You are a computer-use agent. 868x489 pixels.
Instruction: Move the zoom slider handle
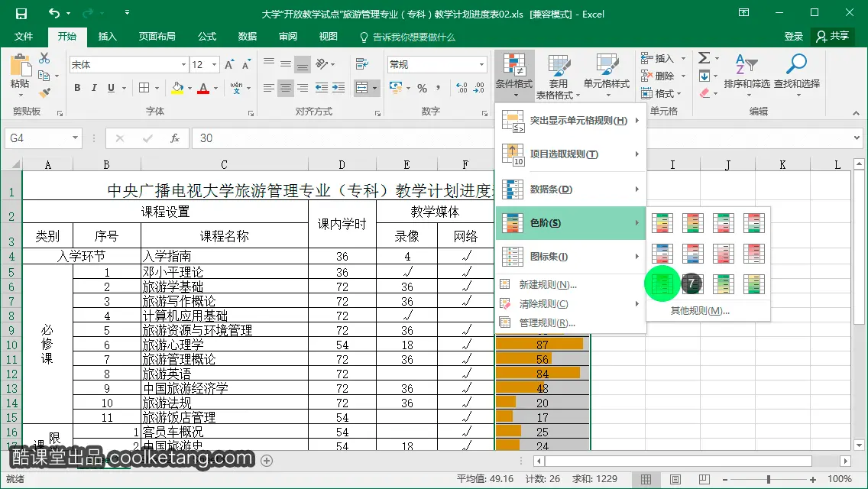(x=769, y=479)
